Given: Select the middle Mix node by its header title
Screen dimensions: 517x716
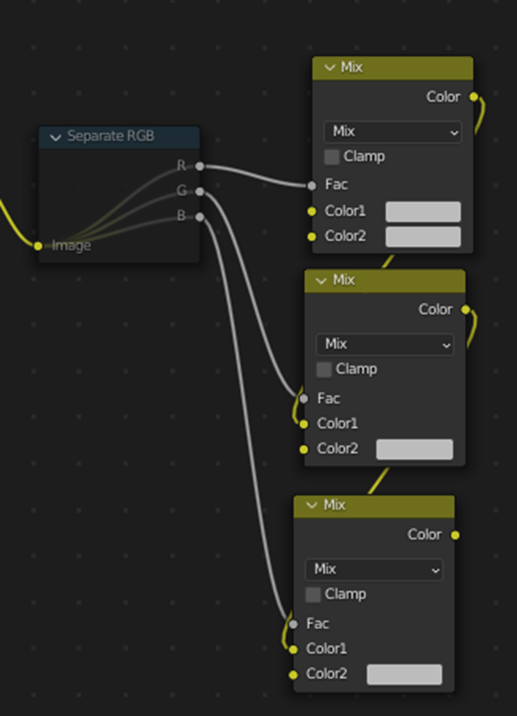Looking at the screenshot, I should (x=344, y=279).
